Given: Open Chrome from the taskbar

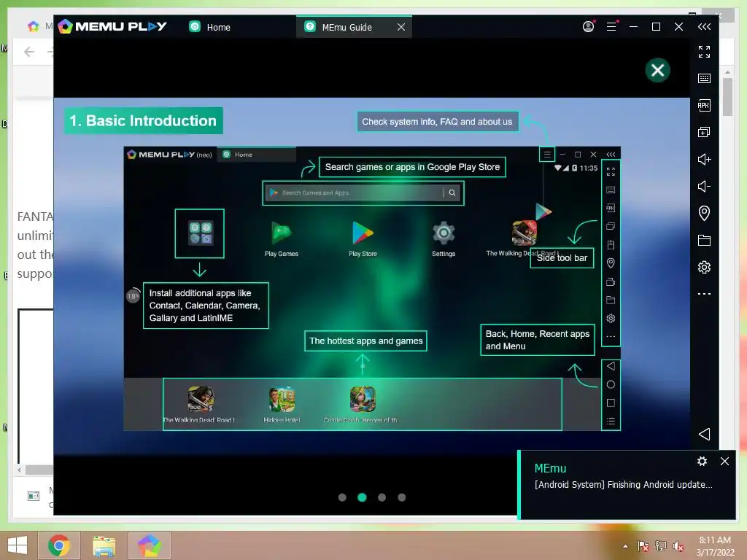Looking at the screenshot, I should [59, 545].
